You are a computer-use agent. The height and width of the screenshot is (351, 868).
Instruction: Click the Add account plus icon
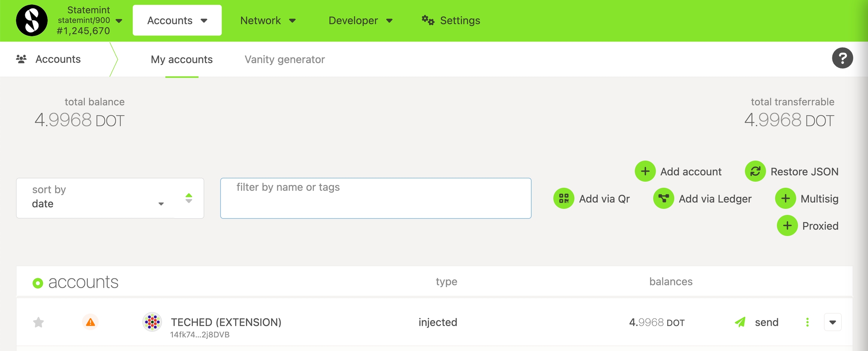point(645,171)
